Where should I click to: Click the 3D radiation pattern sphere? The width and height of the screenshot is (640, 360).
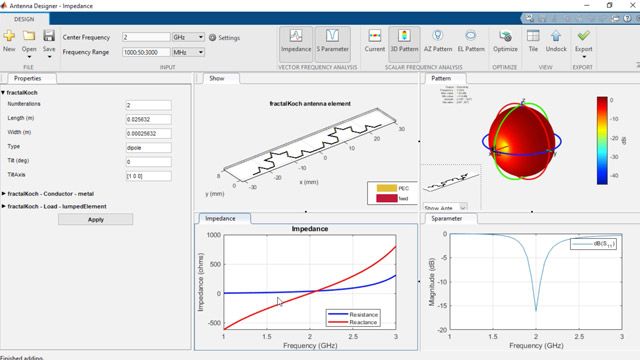tap(522, 141)
